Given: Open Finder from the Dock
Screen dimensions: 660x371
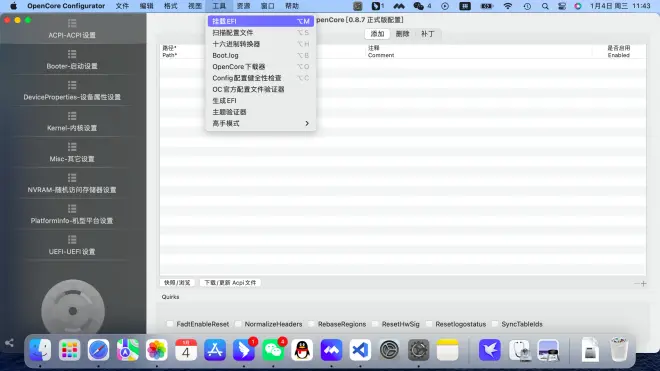Looking at the screenshot, I should tap(40, 350).
